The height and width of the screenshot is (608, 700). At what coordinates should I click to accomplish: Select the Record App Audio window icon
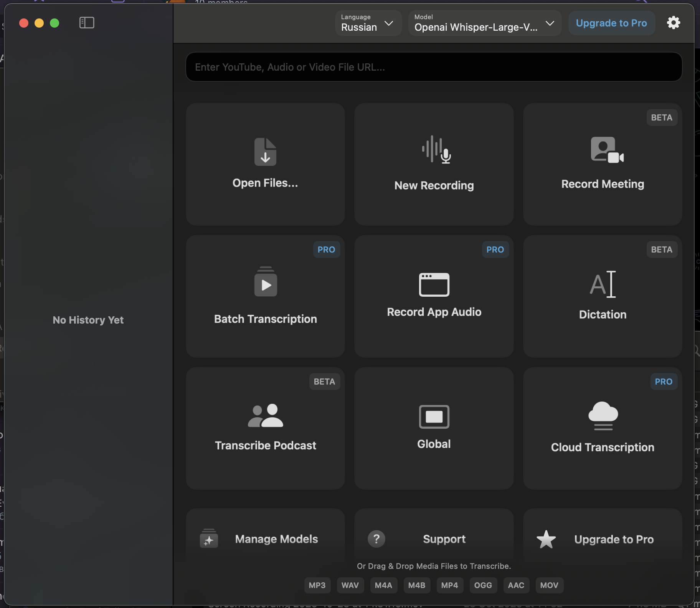click(x=434, y=284)
